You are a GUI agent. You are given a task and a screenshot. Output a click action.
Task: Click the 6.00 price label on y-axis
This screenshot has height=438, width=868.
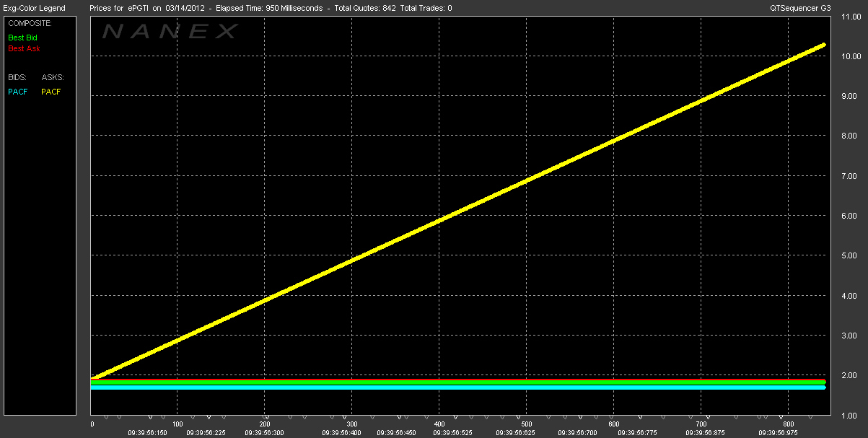[849, 216]
